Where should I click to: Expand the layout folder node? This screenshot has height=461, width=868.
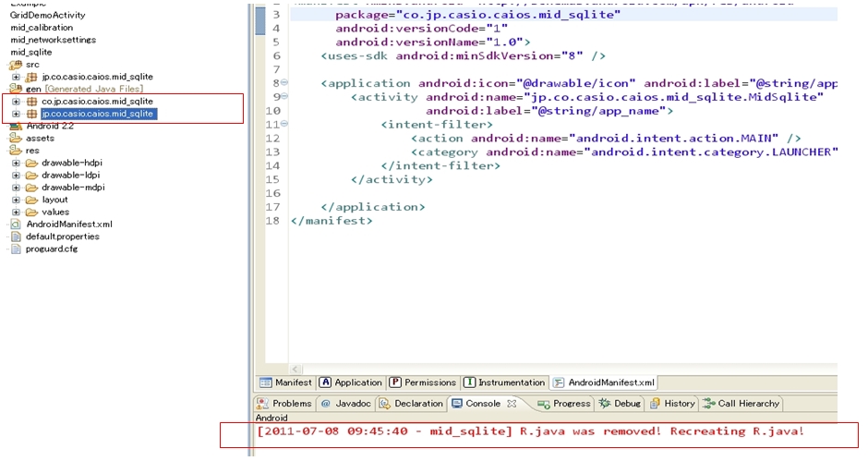pos(16,200)
